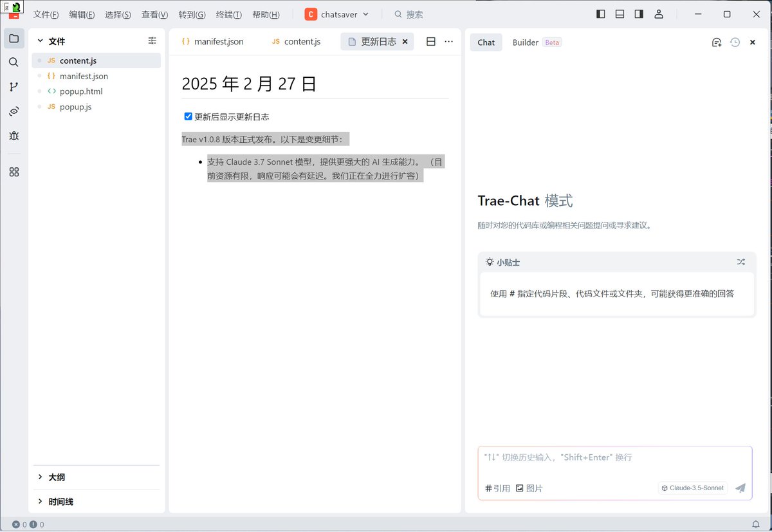Image resolution: width=772 pixels, height=532 pixels.
Task: Open the Claude-3.5-Sonnet model selector
Action: click(693, 488)
